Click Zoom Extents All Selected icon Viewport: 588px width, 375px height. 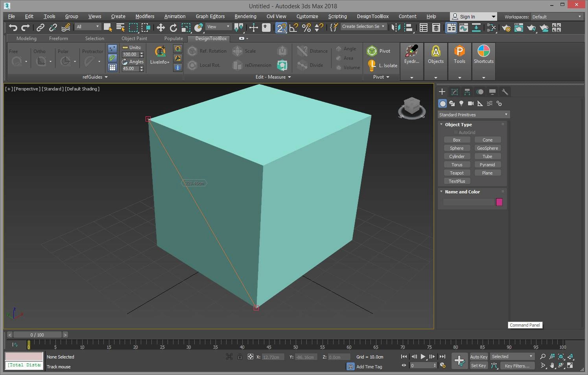[571, 357]
